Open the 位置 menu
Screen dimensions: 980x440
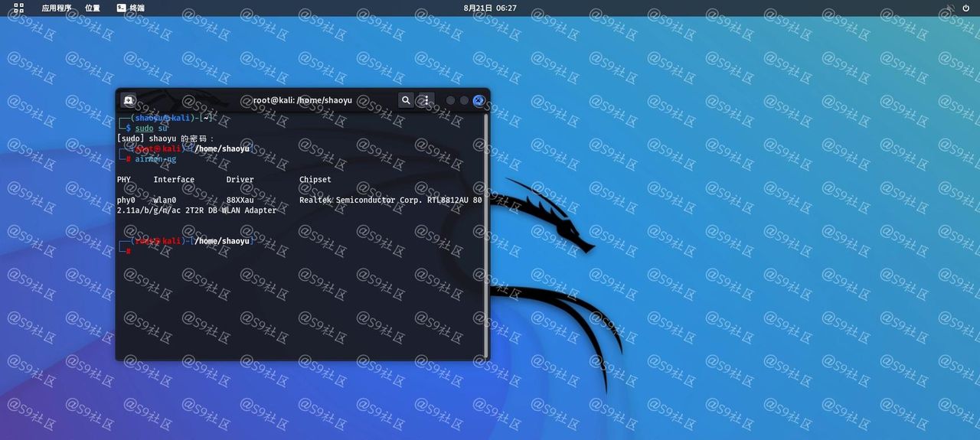93,8
